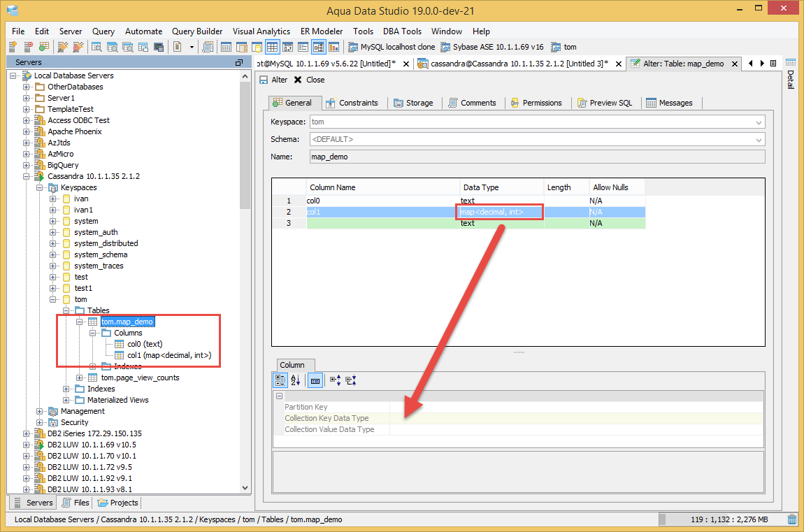Screen dimensions: 804x532
Task: Click the scroll tabs left arrow
Action: [751, 64]
